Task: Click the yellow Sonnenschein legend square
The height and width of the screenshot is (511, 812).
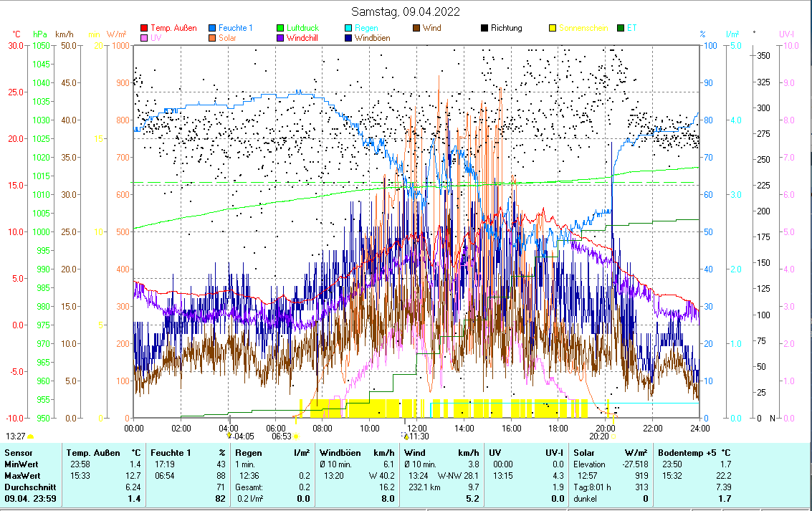Action: click(553, 28)
